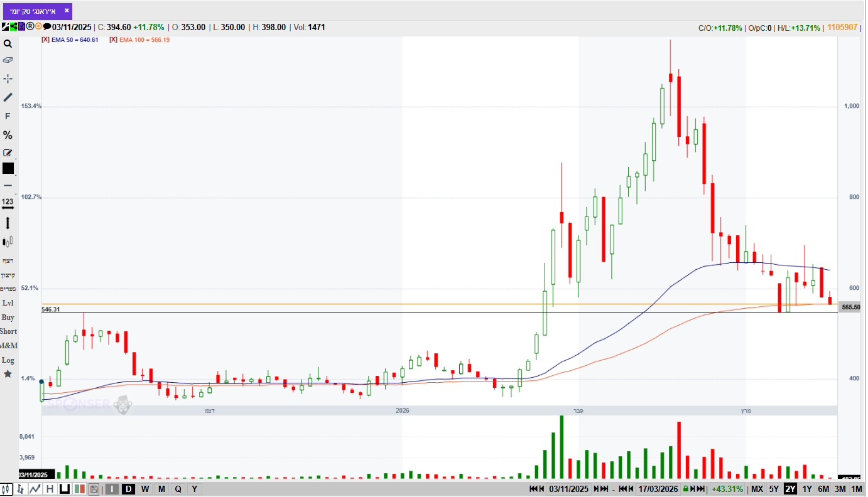Open the edit note pencil tool

[x=8, y=152]
